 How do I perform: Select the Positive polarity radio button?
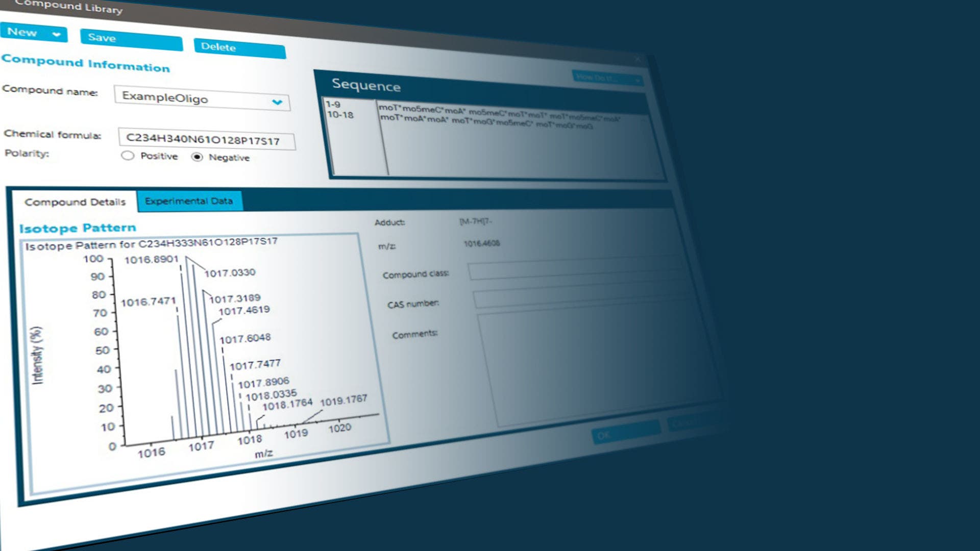coord(128,156)
